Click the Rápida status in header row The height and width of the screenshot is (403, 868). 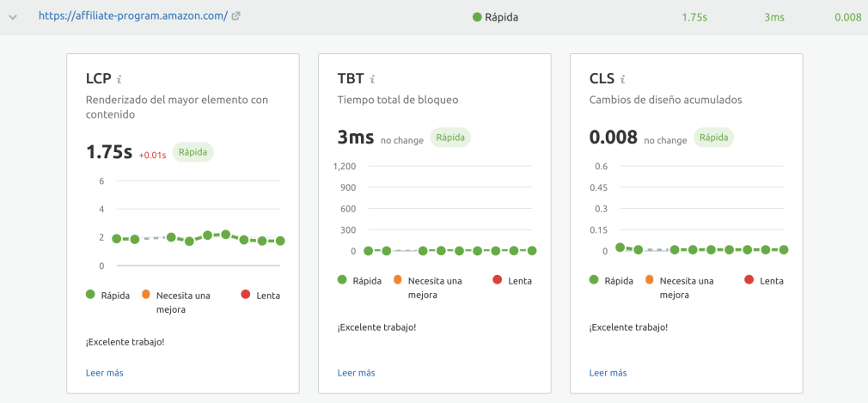(495, 17)
